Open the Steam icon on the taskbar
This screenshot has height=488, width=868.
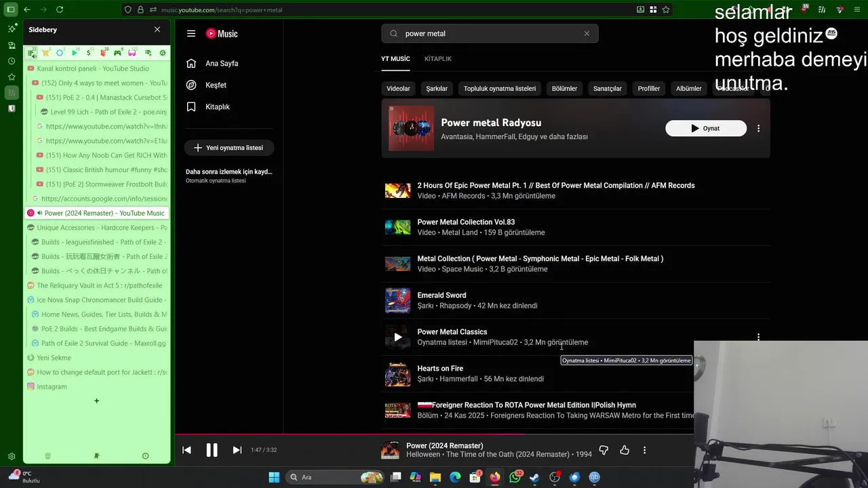(x=535, y=477)
